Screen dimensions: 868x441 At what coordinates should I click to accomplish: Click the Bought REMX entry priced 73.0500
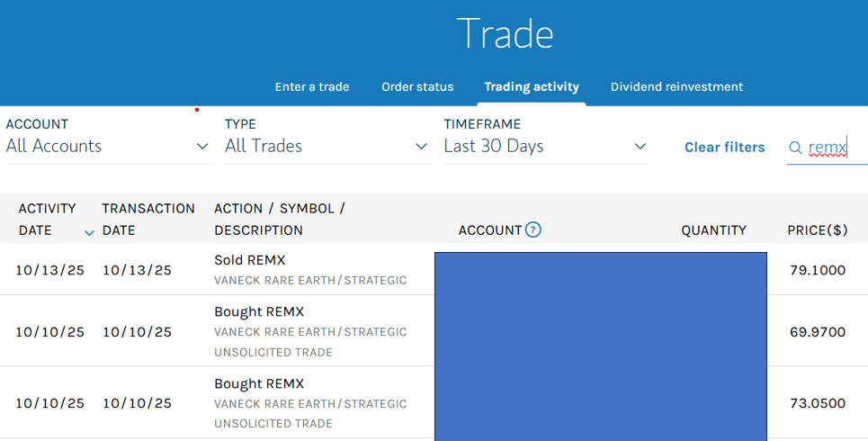259,383
